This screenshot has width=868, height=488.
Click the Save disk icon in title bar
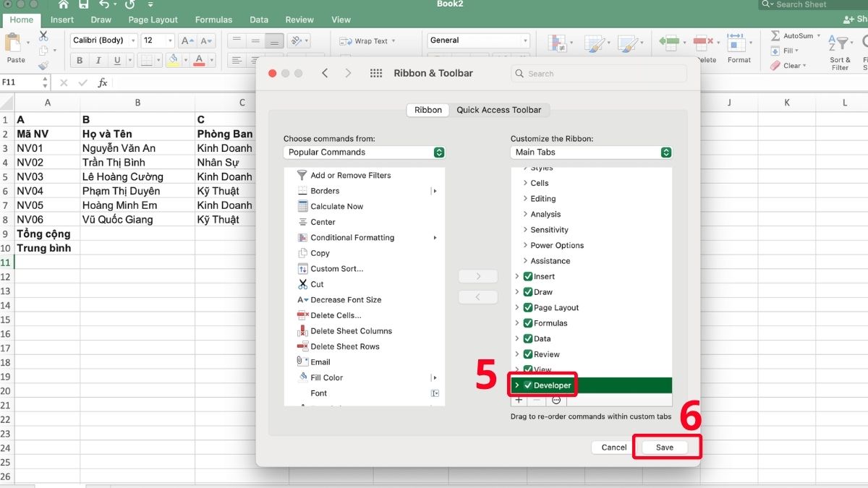(84, 4)
